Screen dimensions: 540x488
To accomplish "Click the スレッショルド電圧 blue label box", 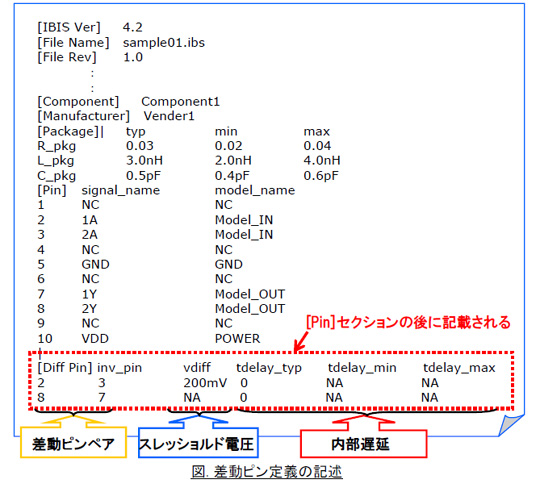I will [x=198, y=443].
